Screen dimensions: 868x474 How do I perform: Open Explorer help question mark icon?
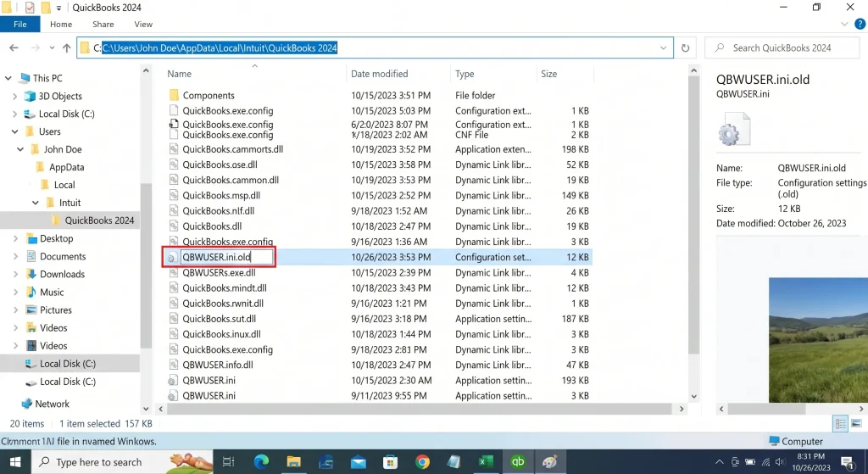coord(860,24)
